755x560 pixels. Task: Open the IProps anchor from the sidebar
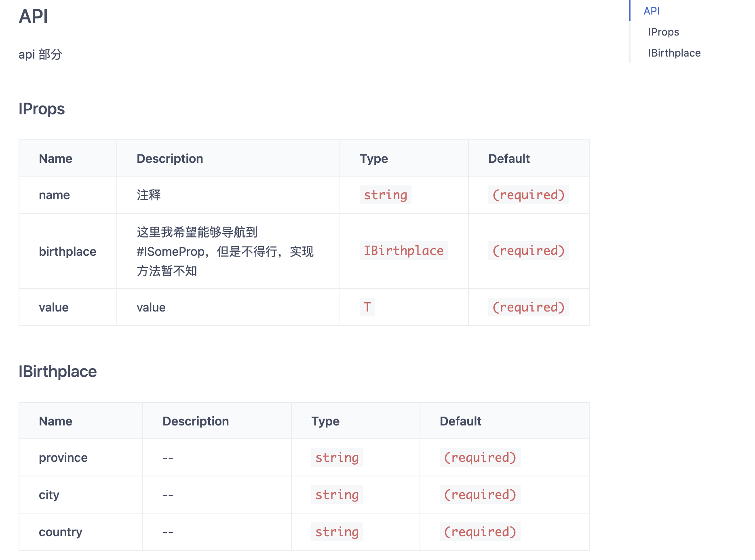pos(663,32)
